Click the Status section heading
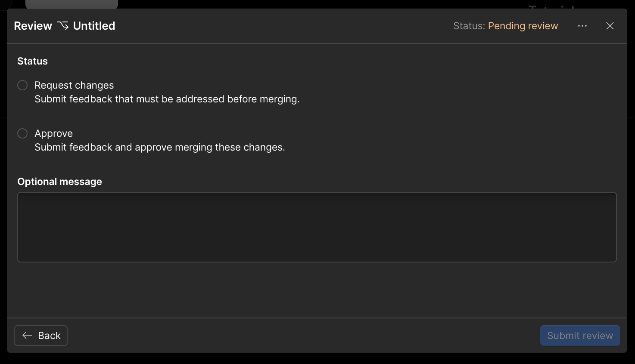Screen dimensions: 635x364 point(32,61)
